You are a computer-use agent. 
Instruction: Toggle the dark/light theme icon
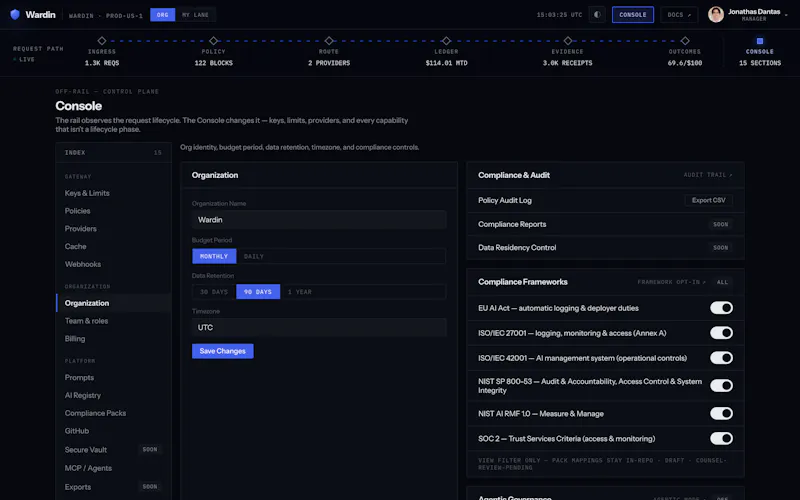(x=597, y=14)
